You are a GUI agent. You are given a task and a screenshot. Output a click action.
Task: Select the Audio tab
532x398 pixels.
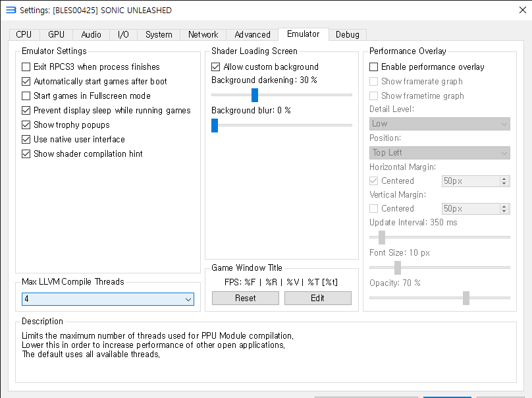click(x=92, y=35)
